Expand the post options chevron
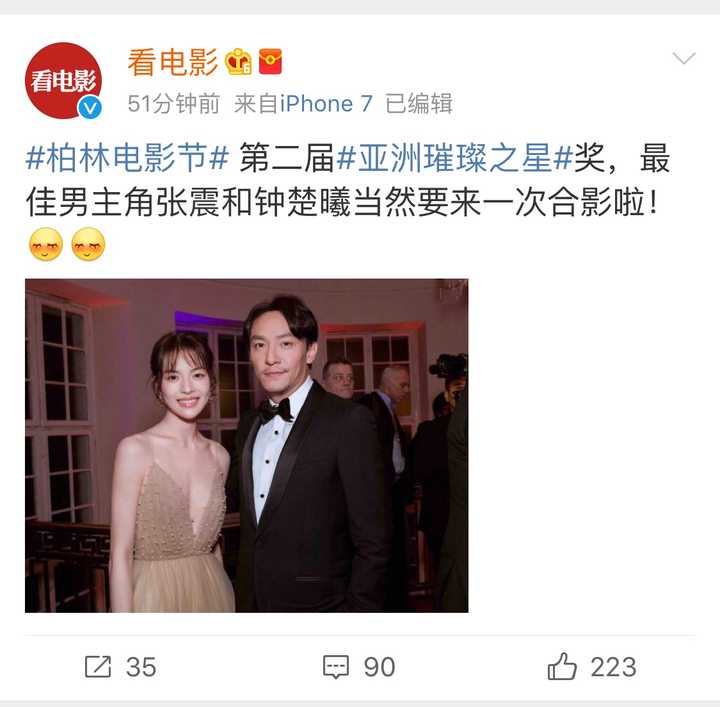Image resolution: width=720 pixels, height=707 pixels. tap(684, 58)
